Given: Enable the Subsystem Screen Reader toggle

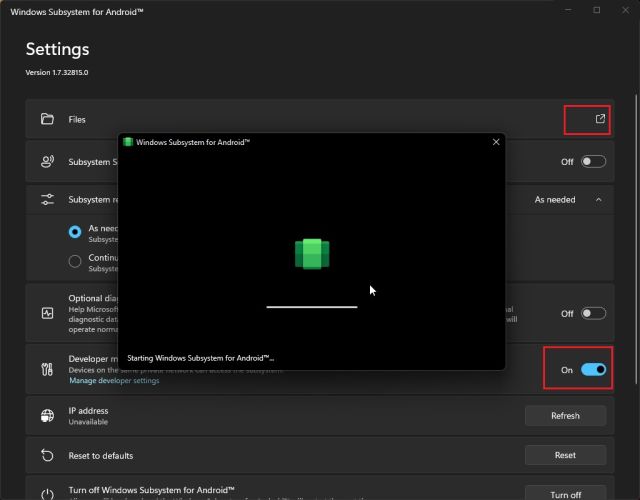Looking at the screenshot, I should pos(593,161).
